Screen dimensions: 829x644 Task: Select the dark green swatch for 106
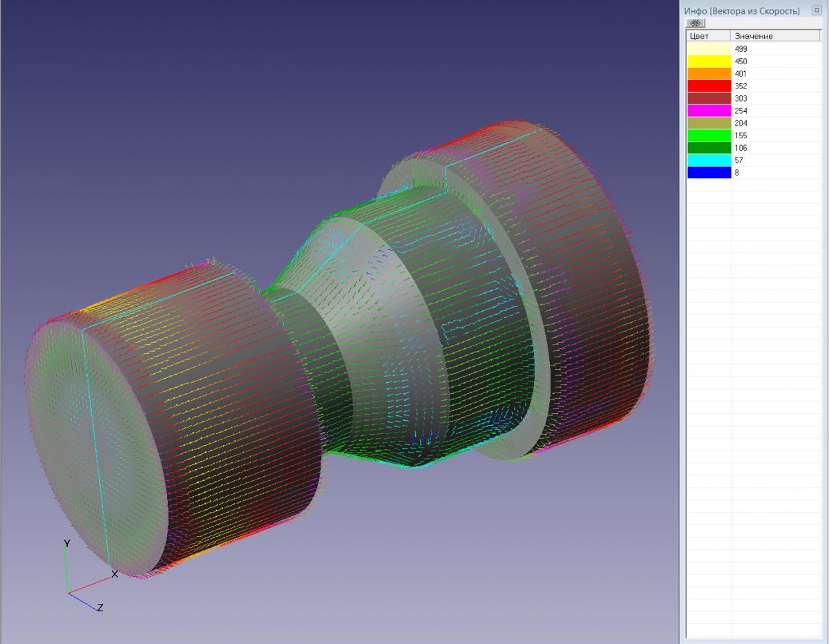(x=709, y=148)
